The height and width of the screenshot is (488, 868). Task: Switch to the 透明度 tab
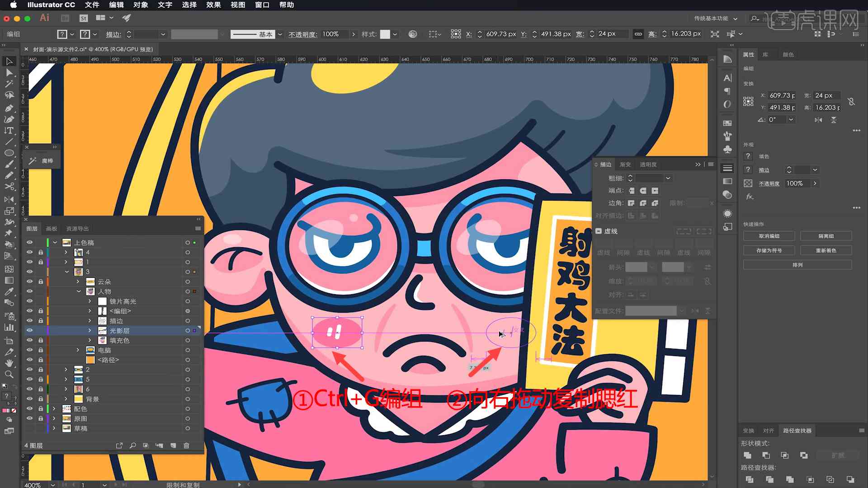[648, 164]
